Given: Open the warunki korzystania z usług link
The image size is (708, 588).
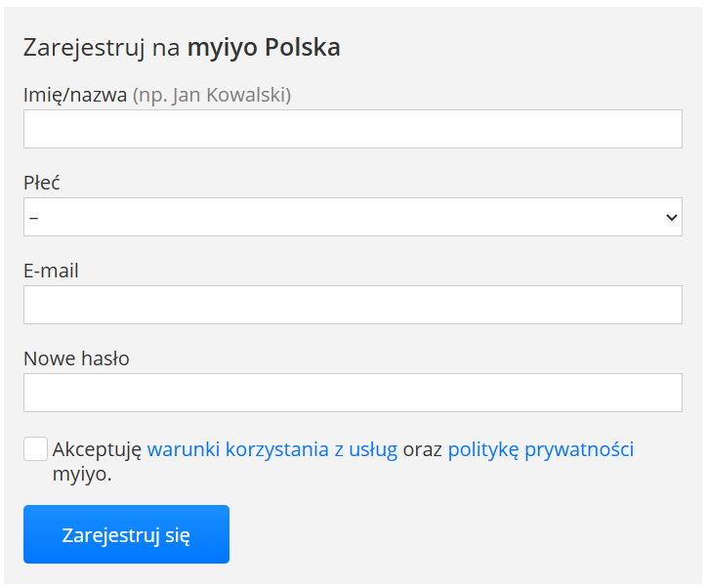Looking at the screenshot, I should (272, 450).
